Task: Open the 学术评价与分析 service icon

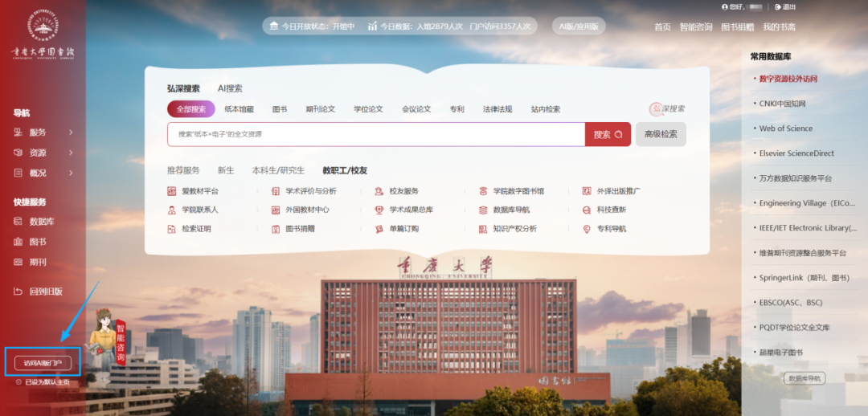Action: pyautogui.click(x=275, y=191)
